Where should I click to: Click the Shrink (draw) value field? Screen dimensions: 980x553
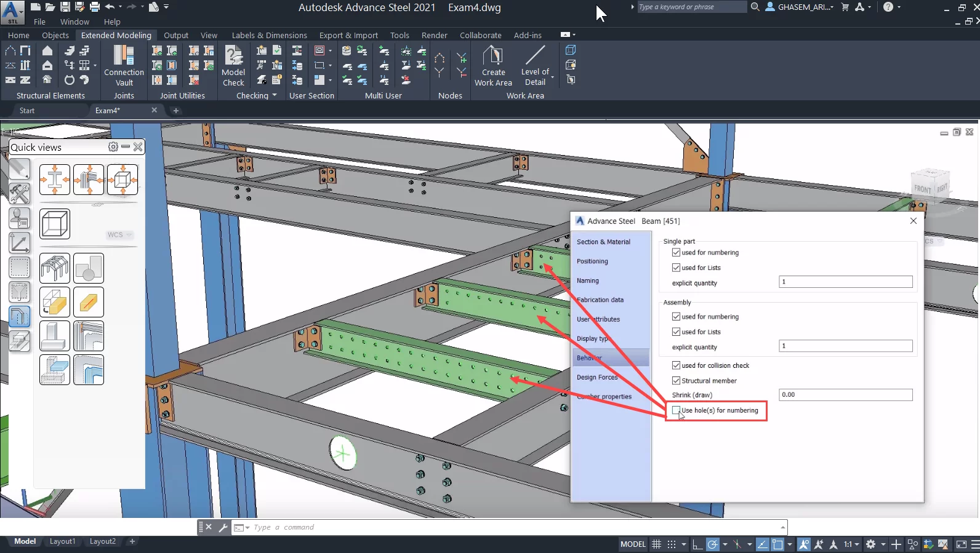click(x=845, y=395)
